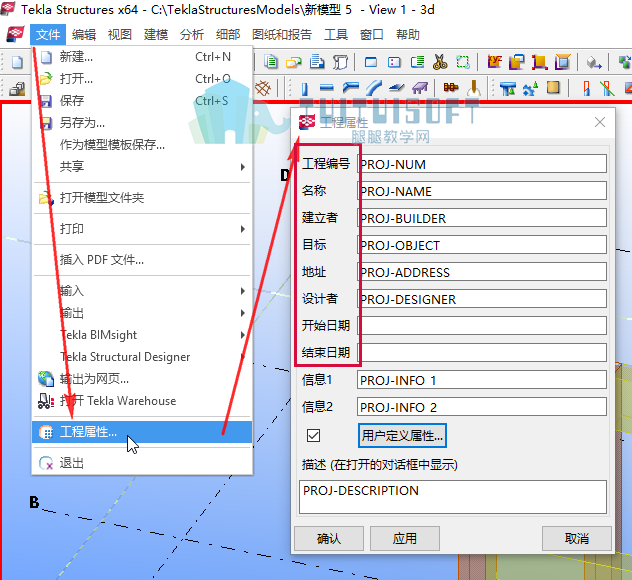
Task: Click the blue empty view window icon
Action: [x=371, y=62]
